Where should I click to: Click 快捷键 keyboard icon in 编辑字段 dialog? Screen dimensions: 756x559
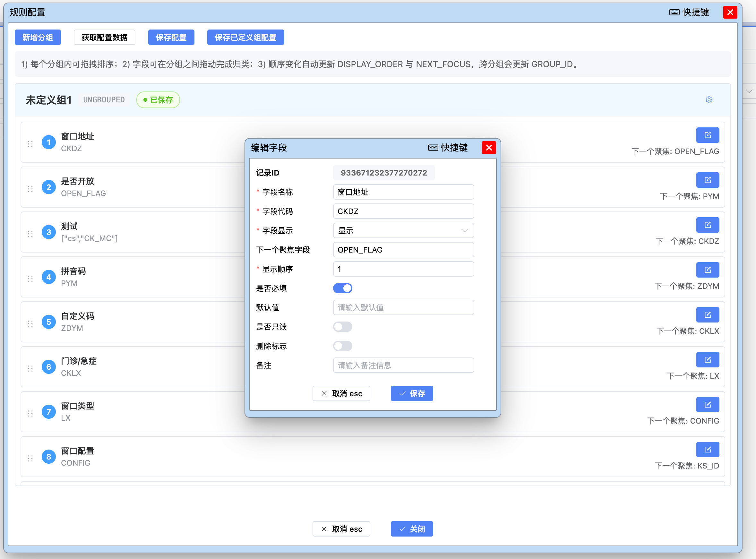click(x=433, y=148)
